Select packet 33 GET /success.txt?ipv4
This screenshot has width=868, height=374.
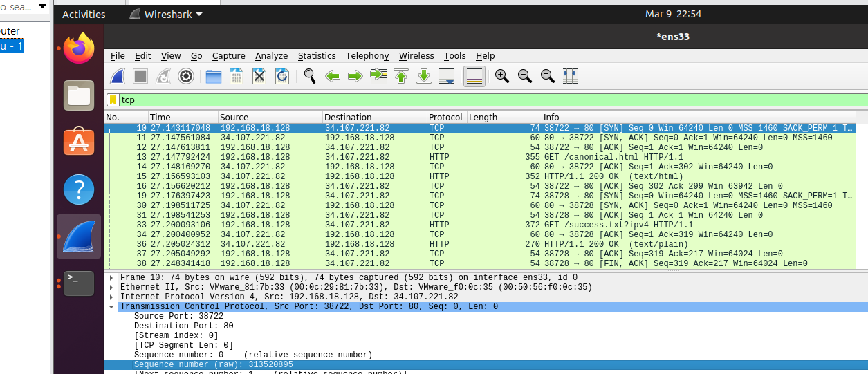(480, 225)
